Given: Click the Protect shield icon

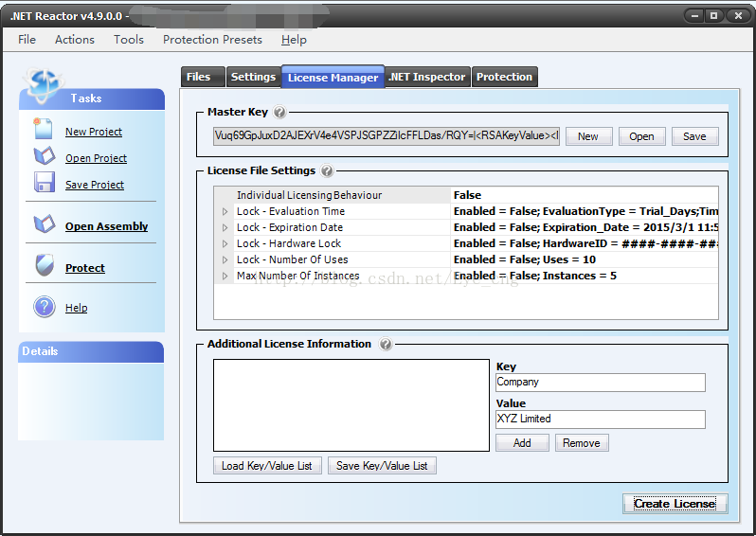Looking at the screenshot, I should (45, 265).
